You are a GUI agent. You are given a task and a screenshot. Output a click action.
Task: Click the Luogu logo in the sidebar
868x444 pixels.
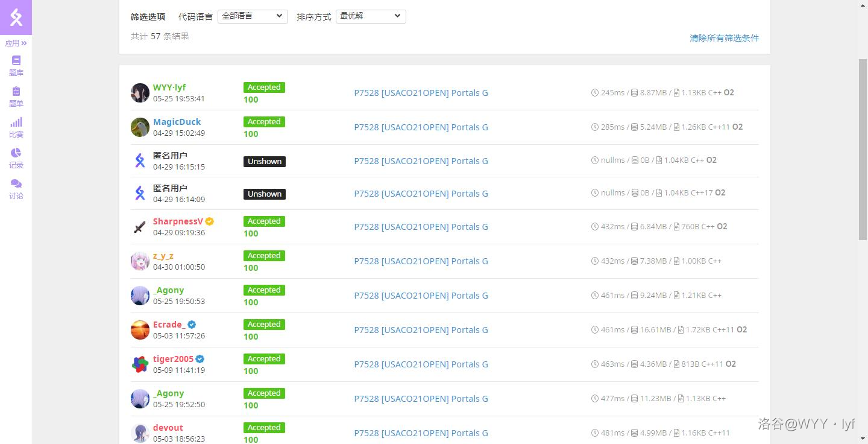(16, 17)
